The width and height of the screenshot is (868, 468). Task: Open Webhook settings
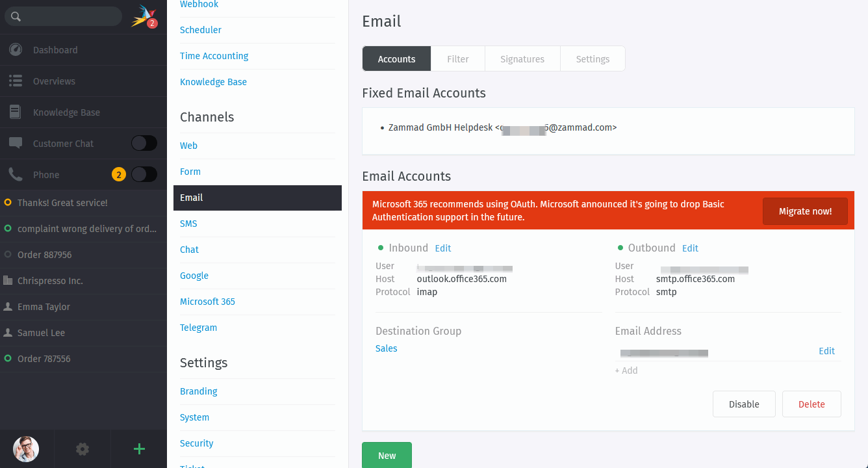[x=199, y=5]
